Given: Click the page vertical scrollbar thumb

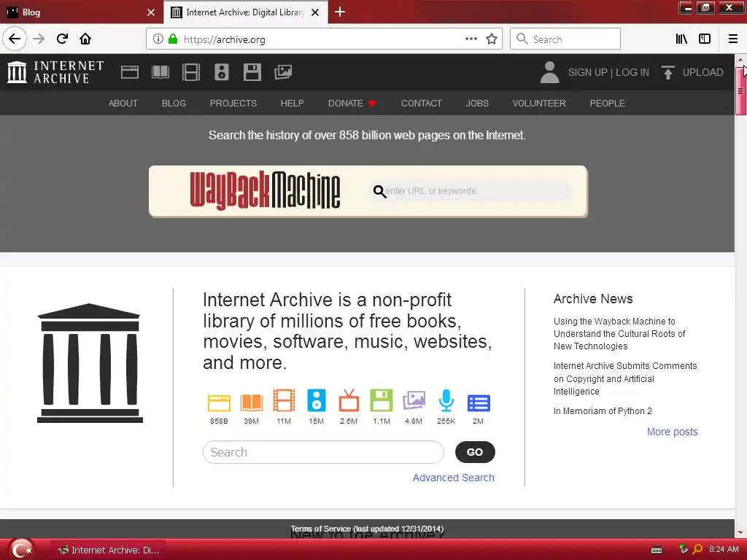Looking at the screenshot, I should (x=740, y=90).
